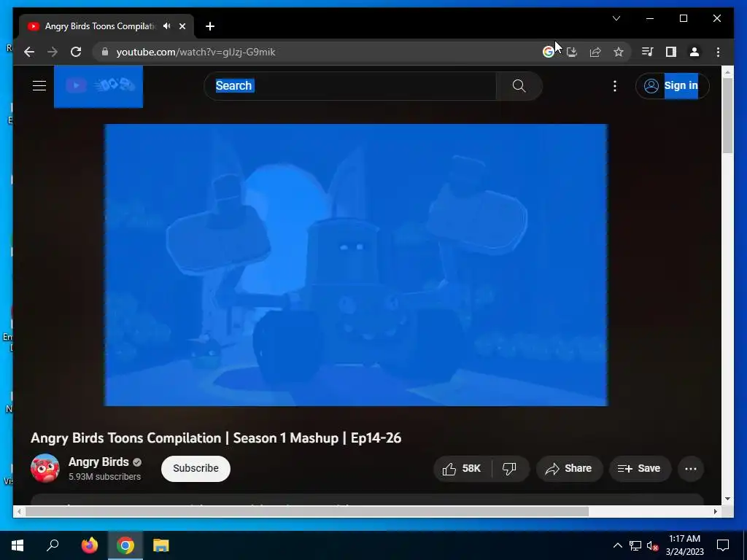Like the video with thumbs up 58K

(462, 469)
